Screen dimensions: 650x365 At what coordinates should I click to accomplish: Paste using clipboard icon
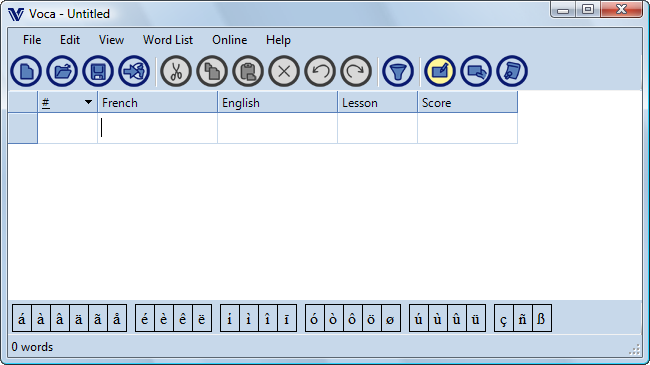click(x=248, y=71)
